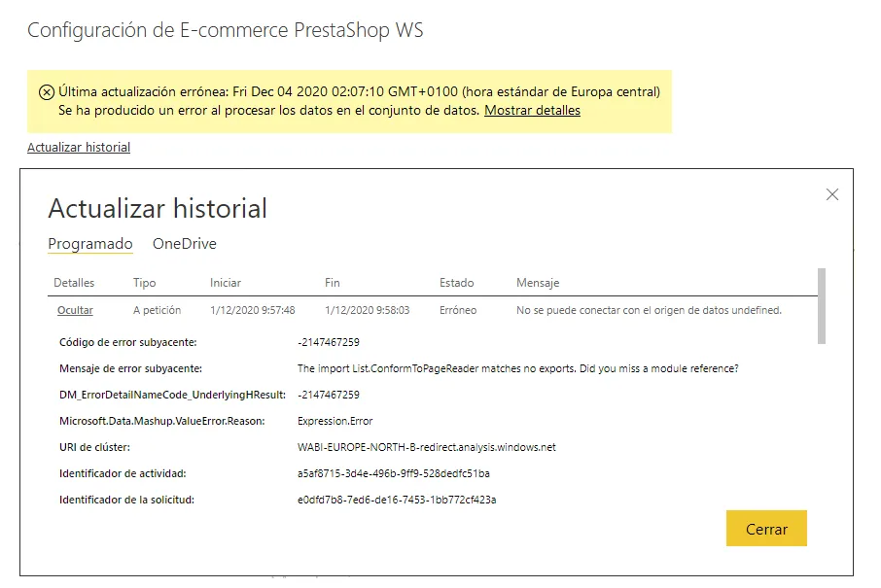The image size is (881, 588).
Task: Select start time 1/12/2020 9:57:48
Action: click(252, 310)
